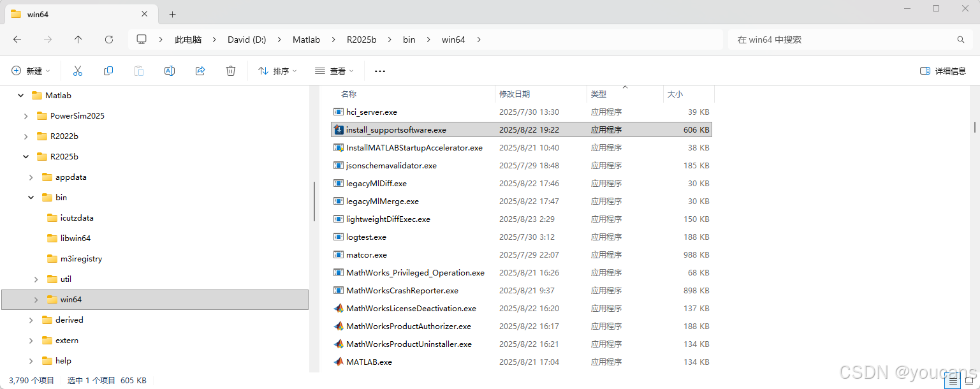This screenshot has height=389, width=980.
Task: Open the three-dots more options menu
Action: point(380,71)
